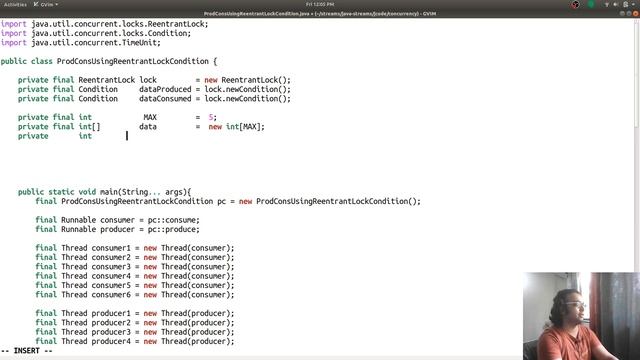This screenshot has width=640, height=360.
Task: Click the variable 'pc' in main method
Action: tap(222, 202)
